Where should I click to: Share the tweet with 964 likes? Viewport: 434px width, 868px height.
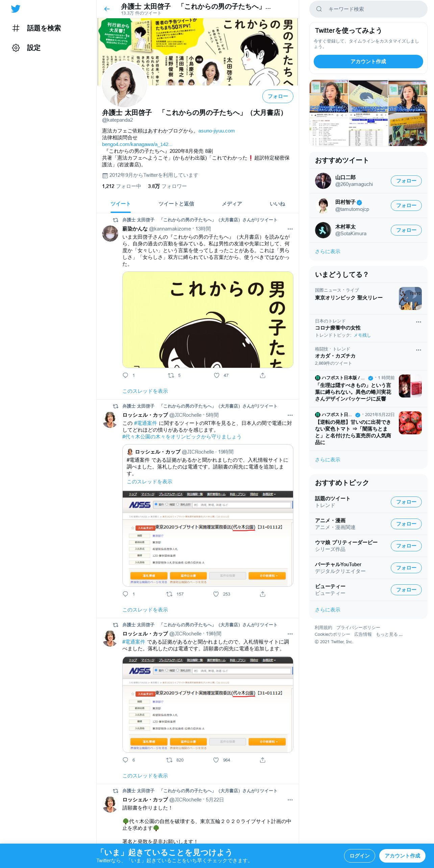[263, 760]
